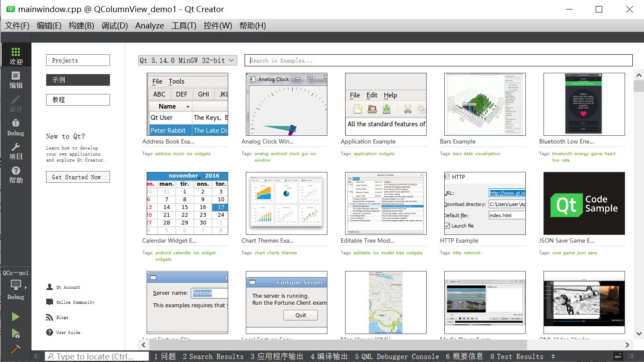Open 编辑(E) menu

[49, 25]
